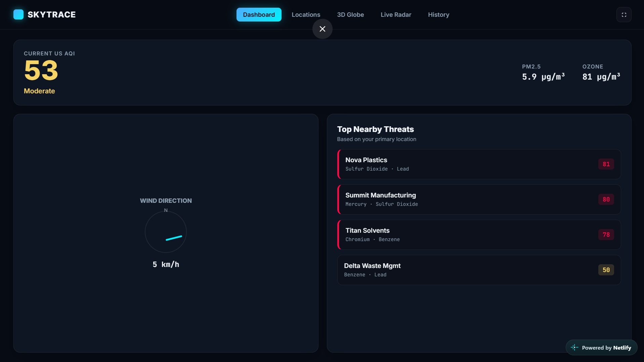This screenshot has width=644, height=362.
Task: Toggle fullscreen with the expand icon
Action: 624,15
